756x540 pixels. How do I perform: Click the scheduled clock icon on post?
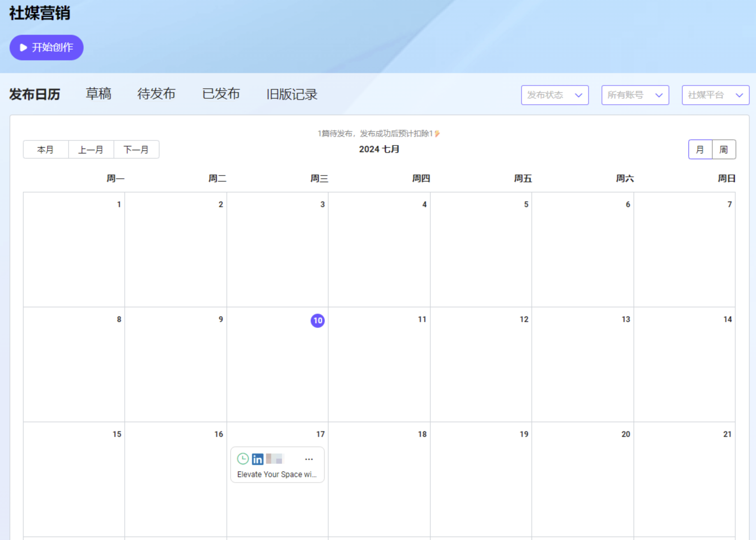pos(243,459)
